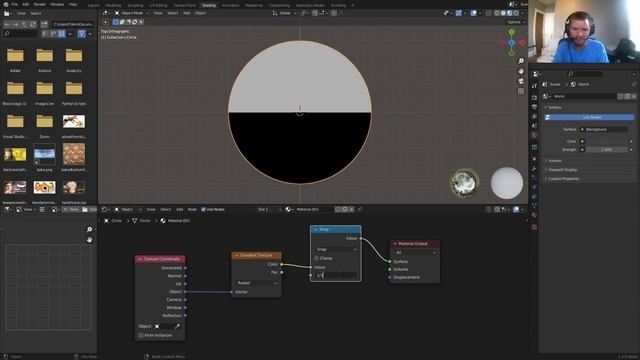640x360 pixels.
Task: Expand the Volume panel in World properties
Action: 555,161
